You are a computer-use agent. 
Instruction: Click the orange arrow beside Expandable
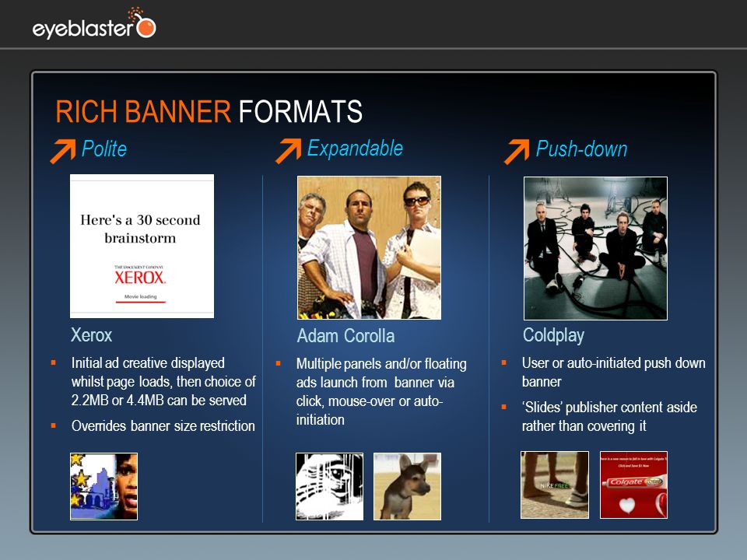[289, 151]
